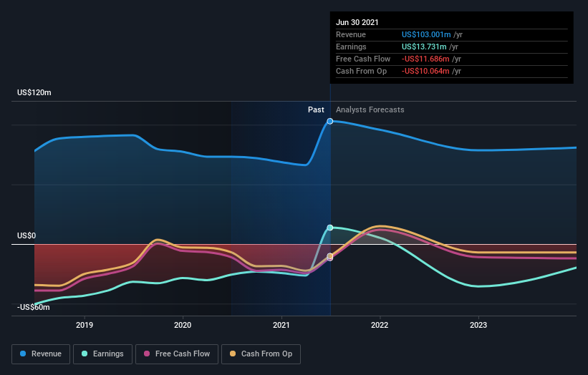This screenshot has width=588, height=375.
Task: Click the Revenue row label in tooltip
Action: tap(351, 34)
